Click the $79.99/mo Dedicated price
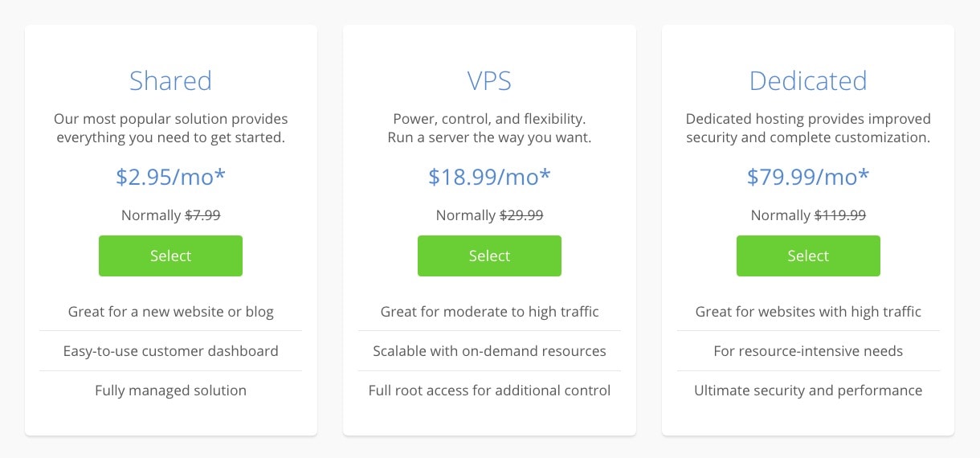 coord(808,177)
